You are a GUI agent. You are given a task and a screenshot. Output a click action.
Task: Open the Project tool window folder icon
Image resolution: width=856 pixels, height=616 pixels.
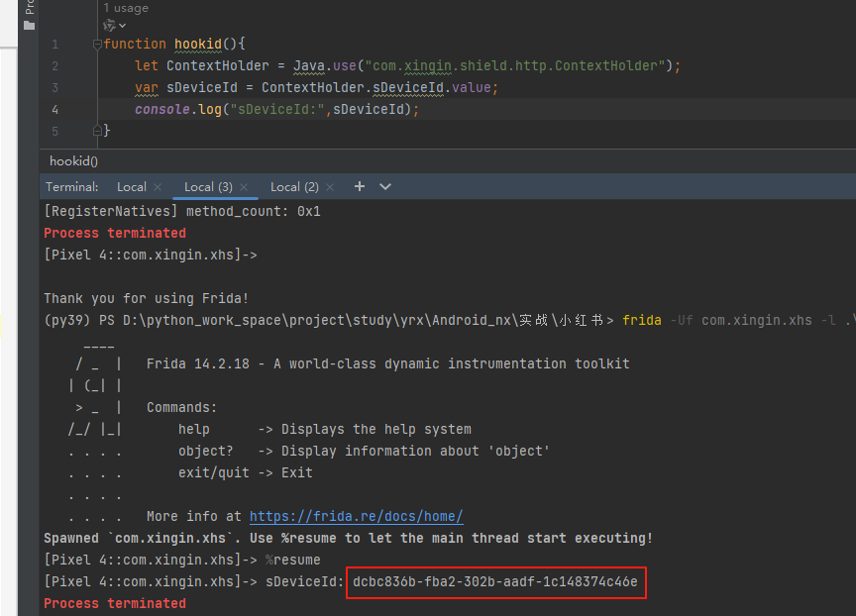click(30, 25)
